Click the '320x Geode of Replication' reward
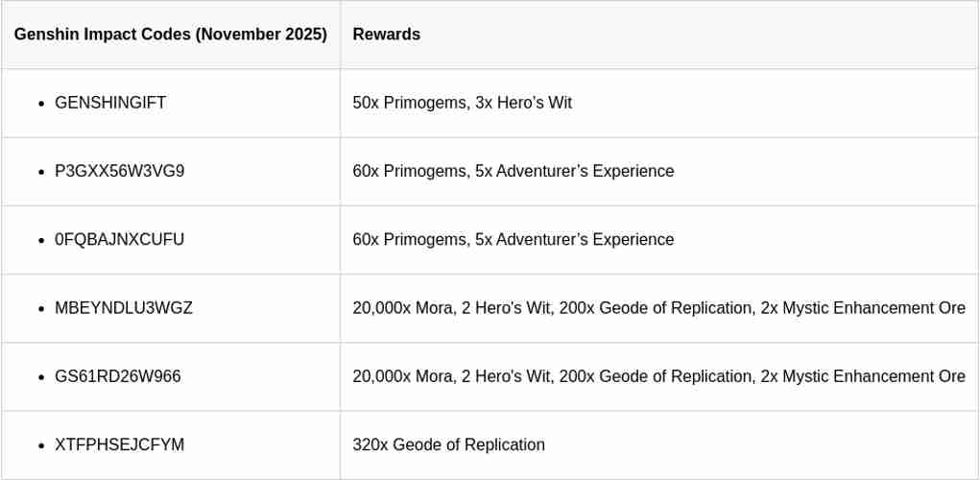This screenshot has height=480, width=980. (x=448, y=445)
